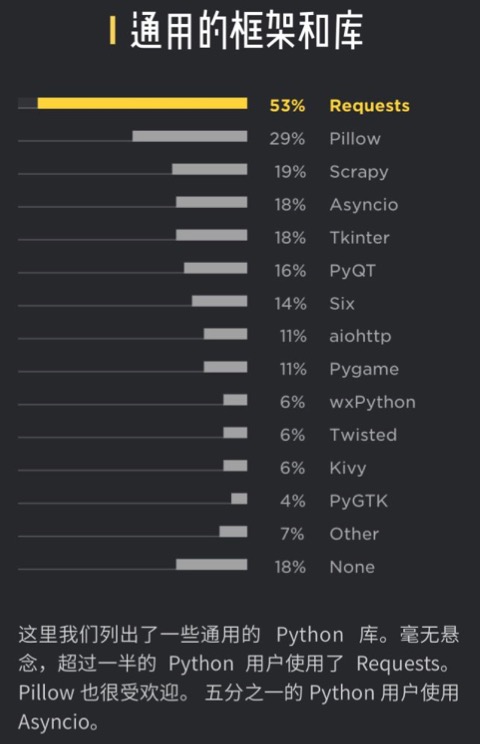480x744 pixels.
Task: Select the Requests label
Action: pos(369,105)
